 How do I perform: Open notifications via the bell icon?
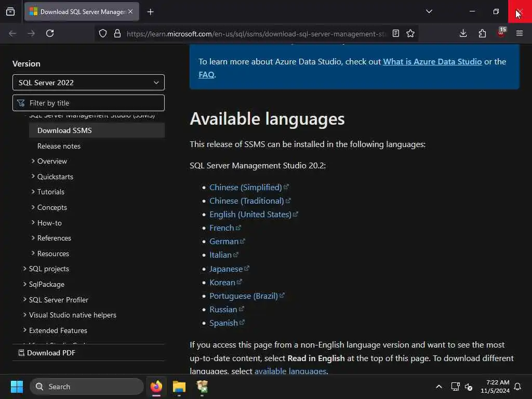(x=518, y=387)
